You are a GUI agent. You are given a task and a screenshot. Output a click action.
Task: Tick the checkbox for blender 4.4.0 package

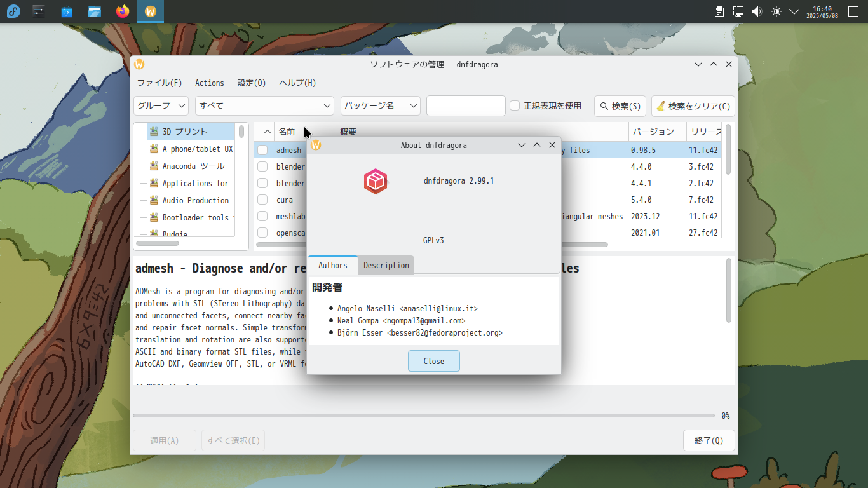coord(262,167)
